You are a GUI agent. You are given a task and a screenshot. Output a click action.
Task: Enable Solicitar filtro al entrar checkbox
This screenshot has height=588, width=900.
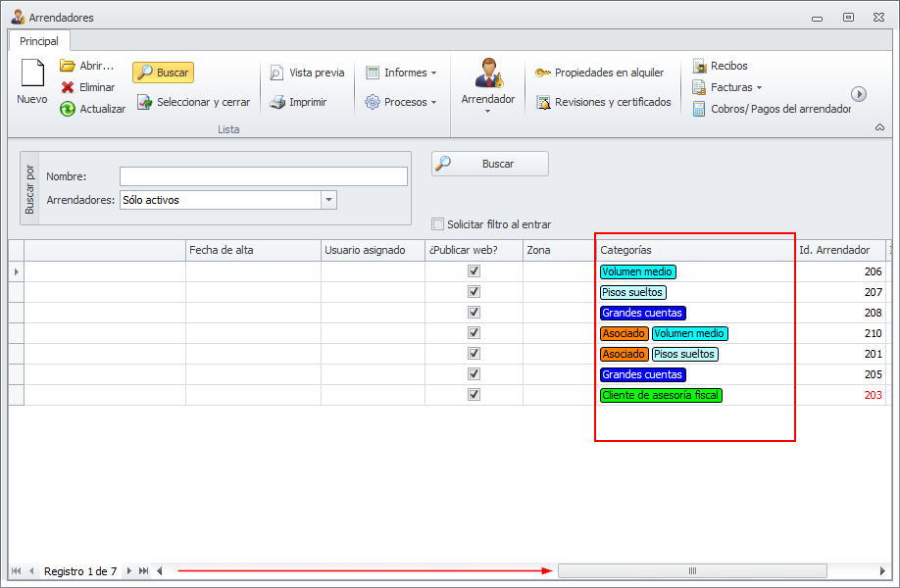coord(437,223)
